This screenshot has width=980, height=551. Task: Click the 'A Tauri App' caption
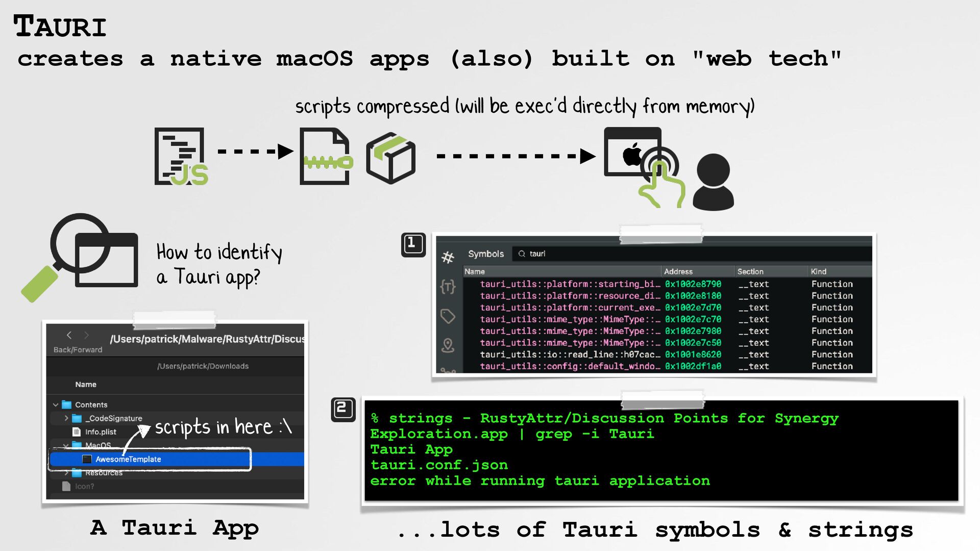175,528
